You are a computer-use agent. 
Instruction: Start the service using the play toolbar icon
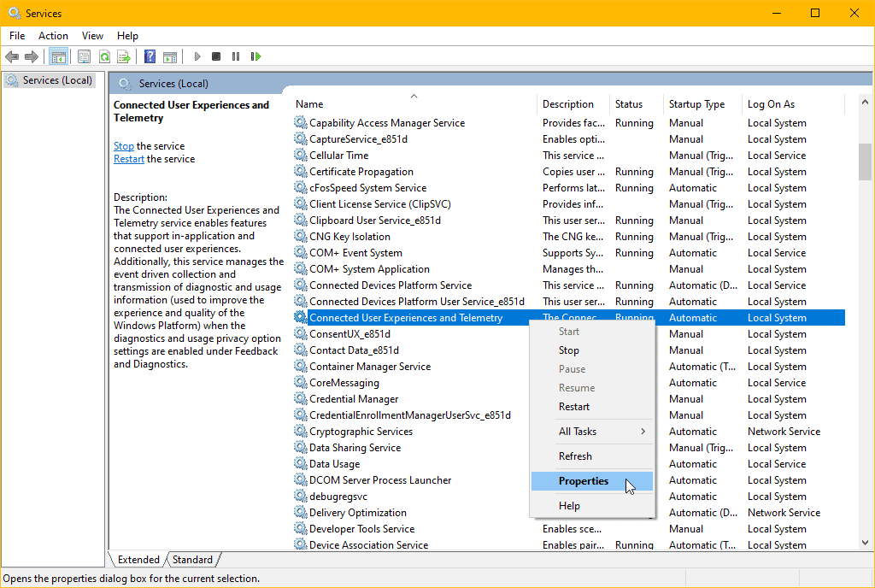tap(197, 56)
